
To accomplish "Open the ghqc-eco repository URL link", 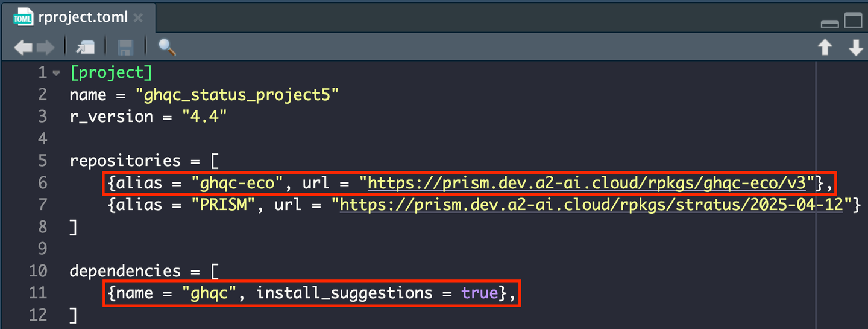I will 592,183.
